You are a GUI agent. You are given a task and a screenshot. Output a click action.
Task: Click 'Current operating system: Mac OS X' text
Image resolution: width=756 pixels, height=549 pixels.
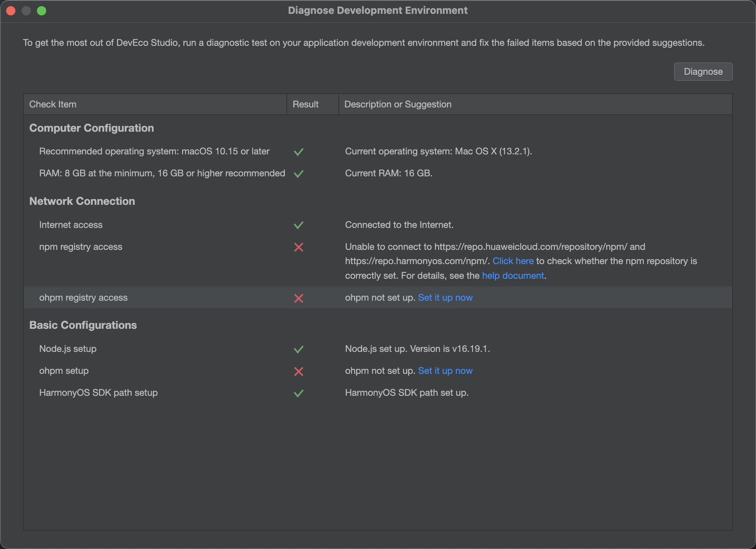tap(438, 151)
